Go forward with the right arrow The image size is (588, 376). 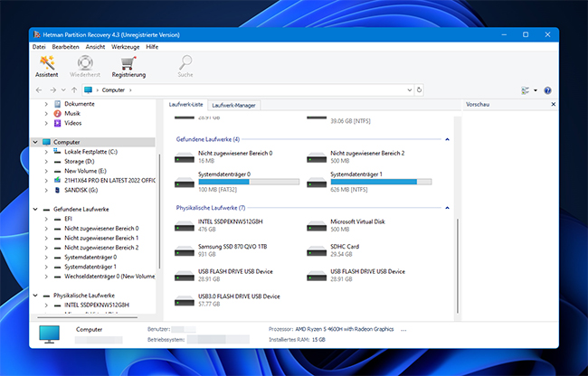point(52,90)
